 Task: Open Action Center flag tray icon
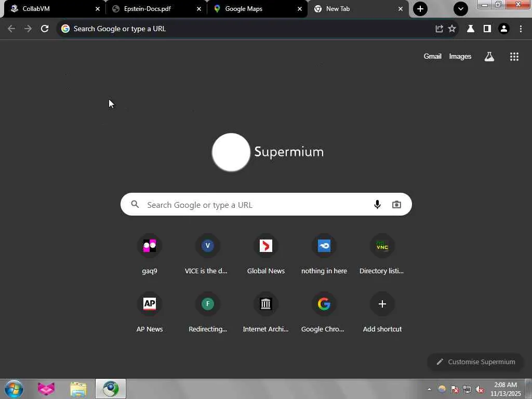click(x=455, y=390)
